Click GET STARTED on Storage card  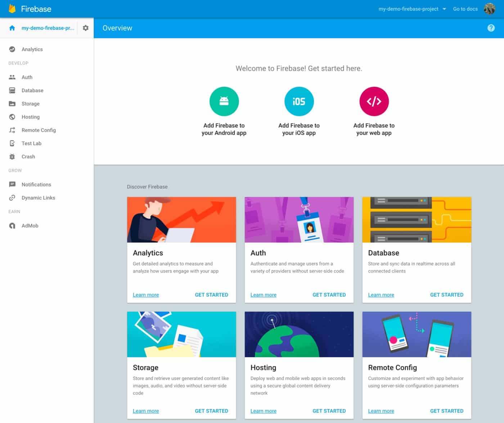(x=211, y=411)
